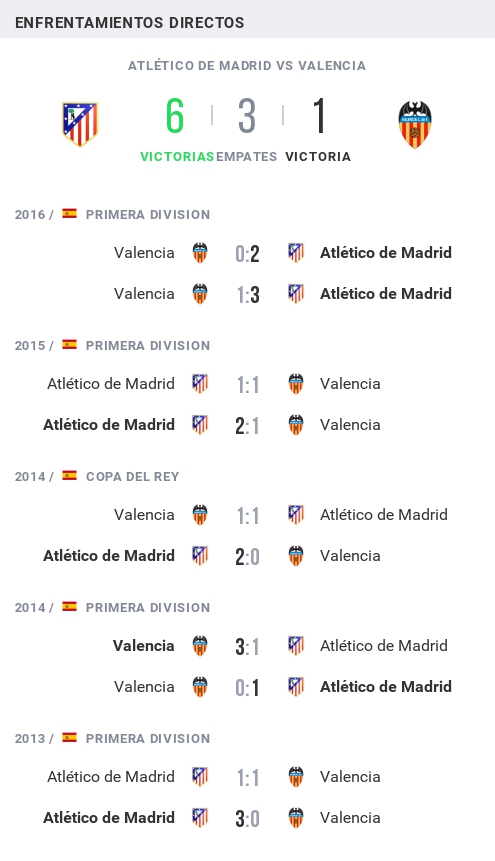This screenshot has height=861, width=495.
Task: Click the 6 Victorias count
Action: [x=175, y=116]
